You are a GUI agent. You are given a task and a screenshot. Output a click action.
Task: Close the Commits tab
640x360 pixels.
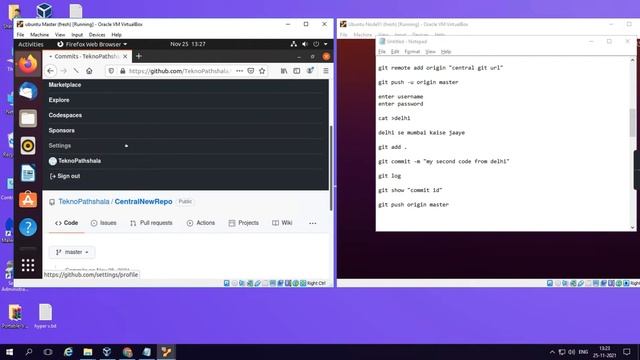click(x=125, y=56)
